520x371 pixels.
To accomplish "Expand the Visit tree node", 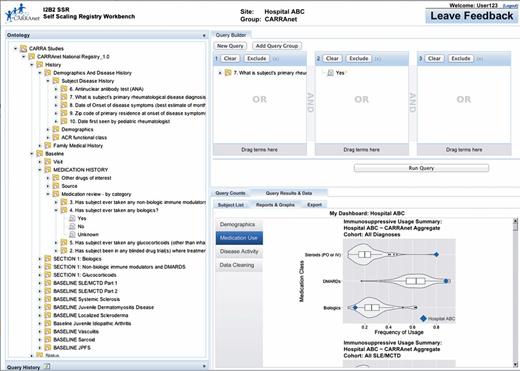I will tap(40, 162).
